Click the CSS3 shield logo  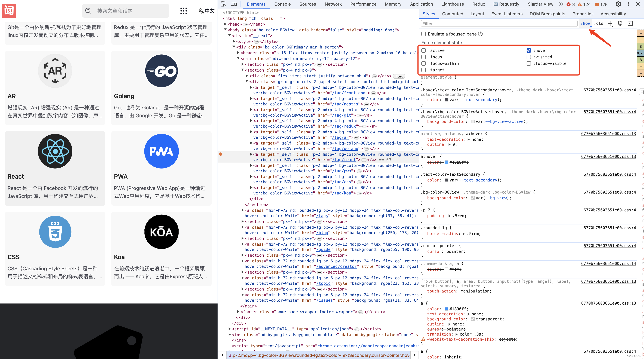55,232
